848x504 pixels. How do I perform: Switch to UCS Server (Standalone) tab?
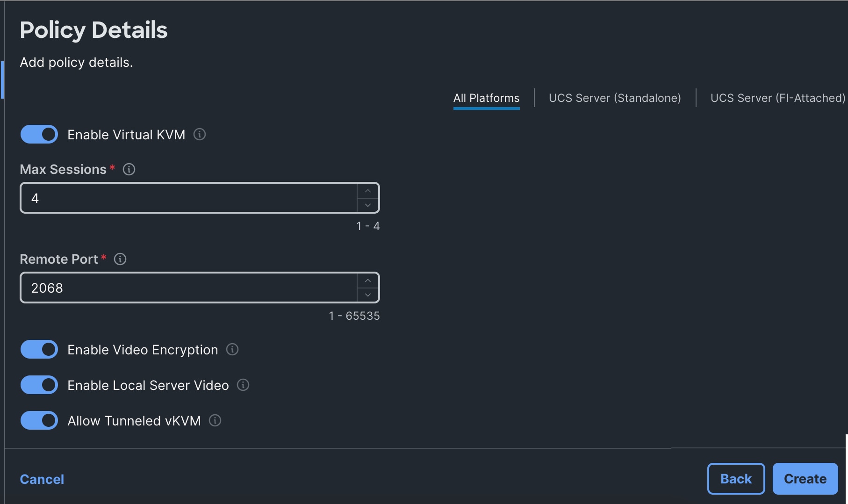pos(614,98)
